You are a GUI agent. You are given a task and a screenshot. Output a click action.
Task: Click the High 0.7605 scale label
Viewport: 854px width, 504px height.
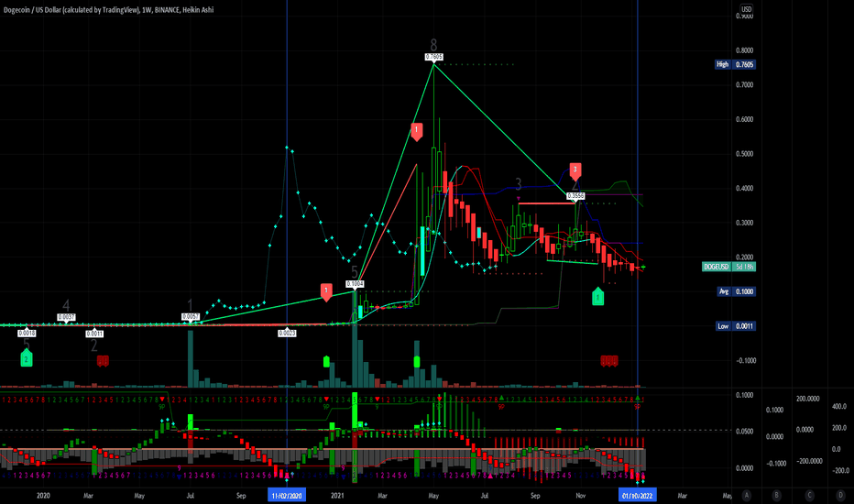point(735,64)
